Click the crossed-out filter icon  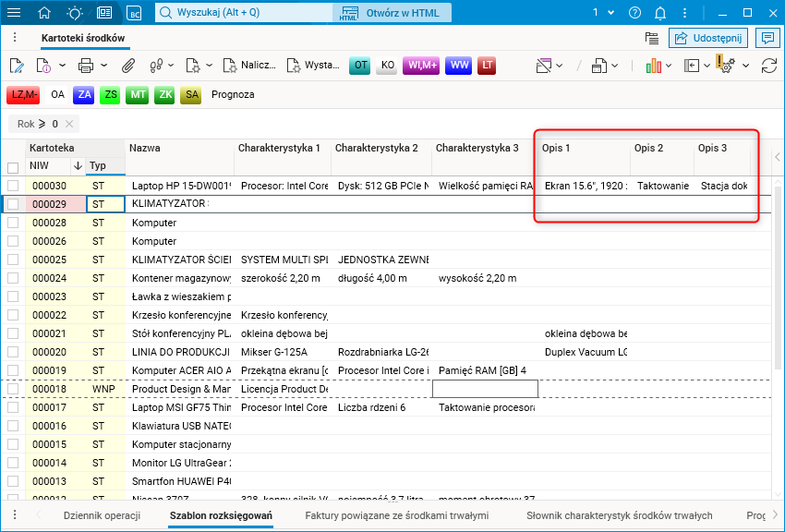tap(544, 66)
